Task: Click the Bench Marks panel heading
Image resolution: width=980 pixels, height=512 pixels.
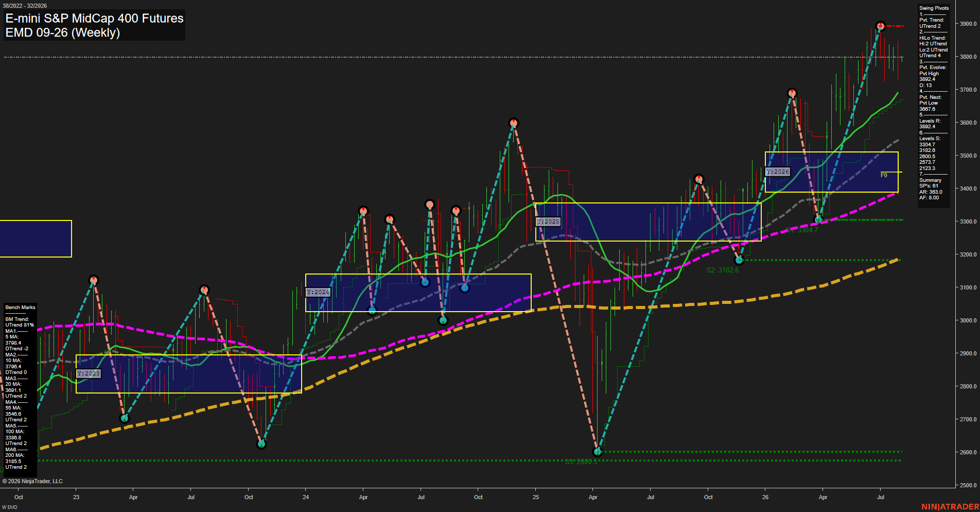Action: (20, 308)
